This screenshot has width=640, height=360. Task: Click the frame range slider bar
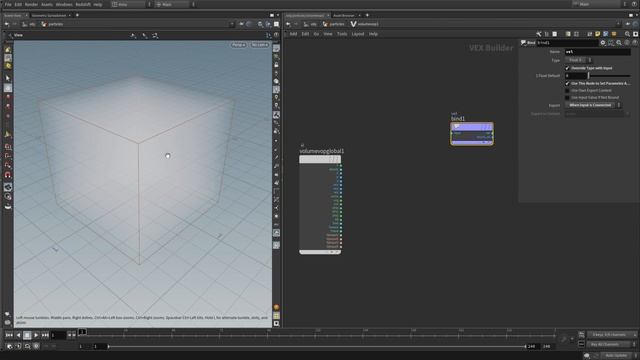point(317,347)
